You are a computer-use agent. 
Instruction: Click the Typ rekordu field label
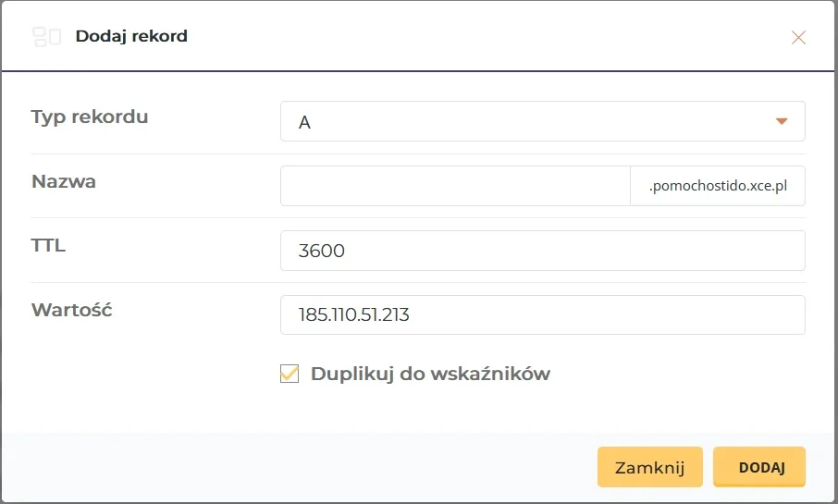[x=90, y=117]
